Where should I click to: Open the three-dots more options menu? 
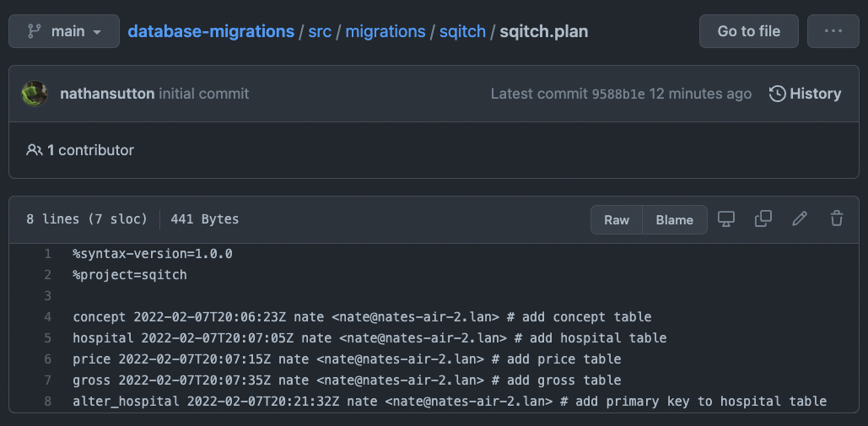click(x=833, y=31)
